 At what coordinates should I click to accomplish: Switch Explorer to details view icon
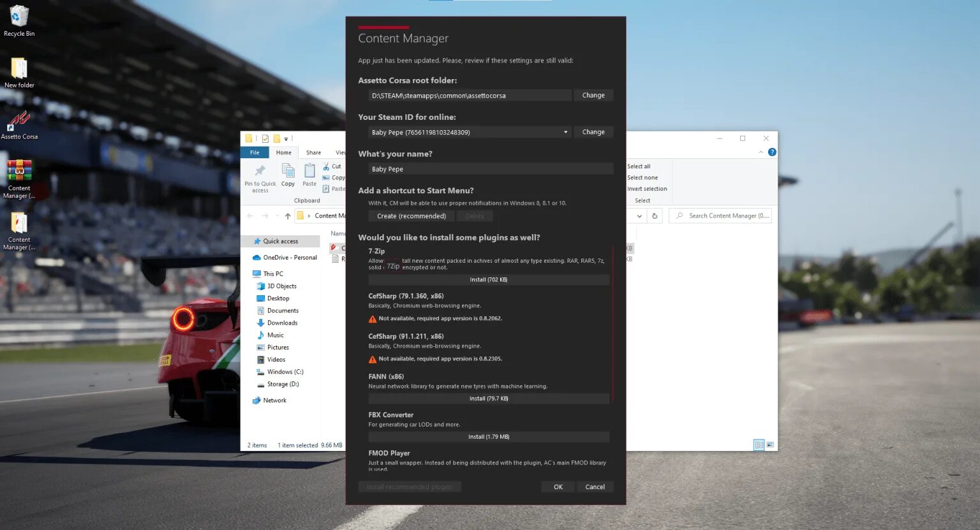click(x=759, y=445)
